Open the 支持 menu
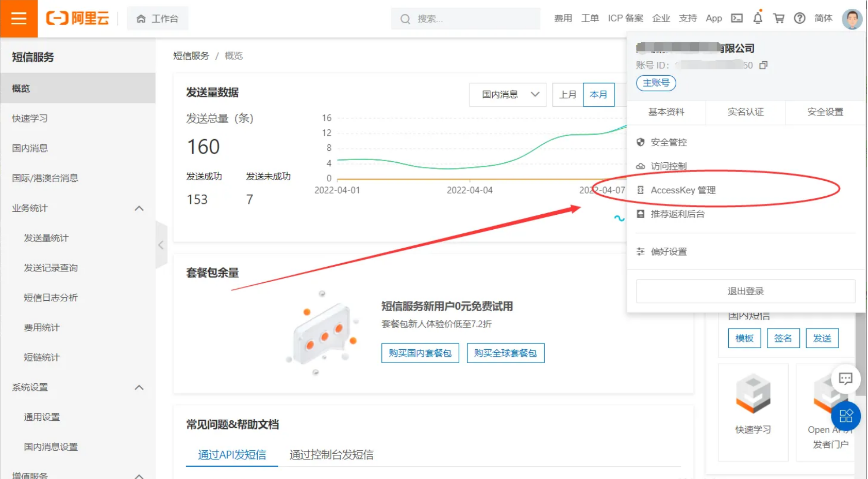Image resolution: width=868 pixels, height=479 pixels. 688,19
